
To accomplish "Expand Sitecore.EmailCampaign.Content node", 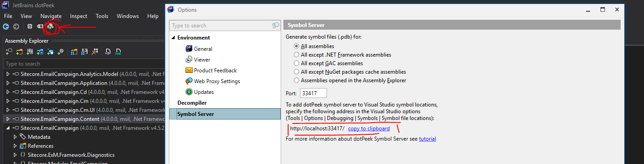I will (x=8, y=119).
